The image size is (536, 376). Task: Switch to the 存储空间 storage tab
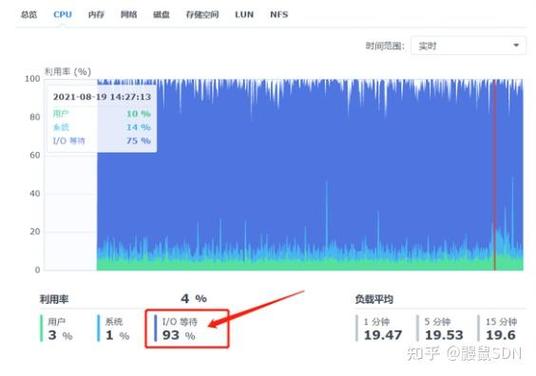202,15
